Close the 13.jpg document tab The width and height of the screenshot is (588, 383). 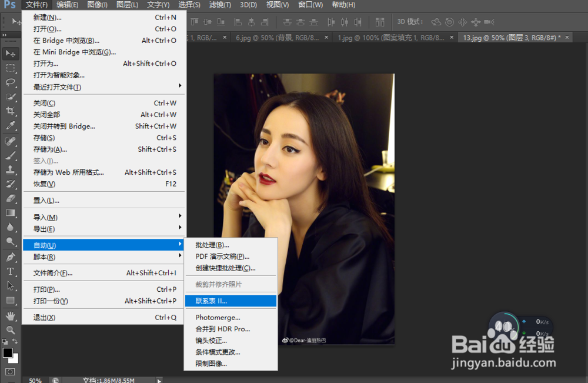click(567, 37)
